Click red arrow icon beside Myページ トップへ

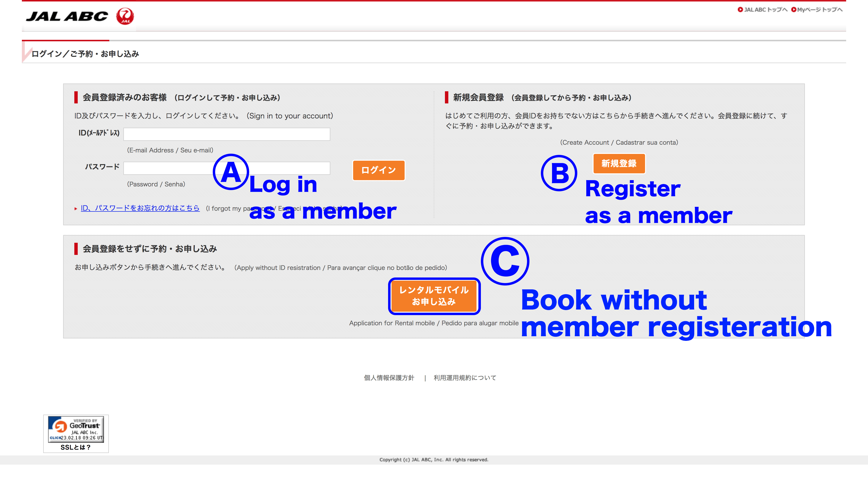pos(794,10)
